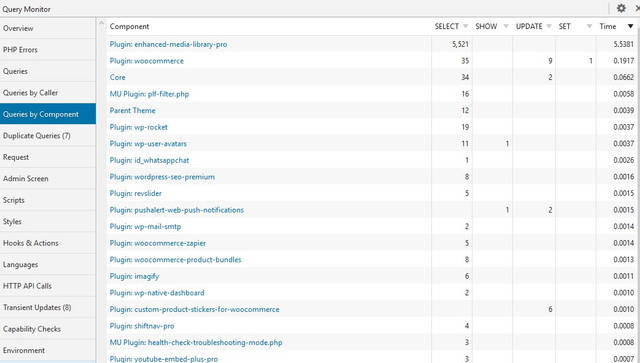Open the UPDATE column filter dropdown
Image resolution: width=640 pixels, height=363 pixels.
pos(549,27)
